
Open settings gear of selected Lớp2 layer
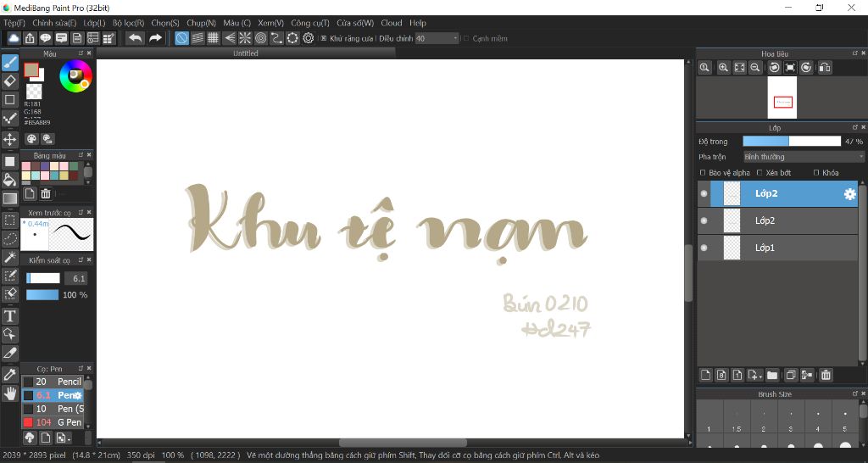point(849,194)
